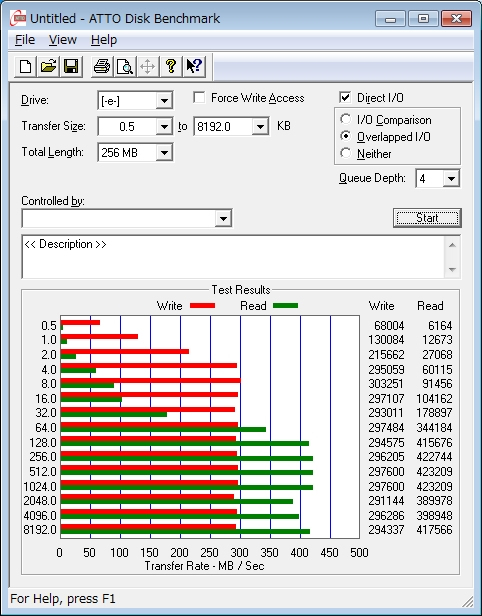Click the Start benchmark button
Image resolution: width=482 pixels, height=616 pixels.
pos(427,218)
